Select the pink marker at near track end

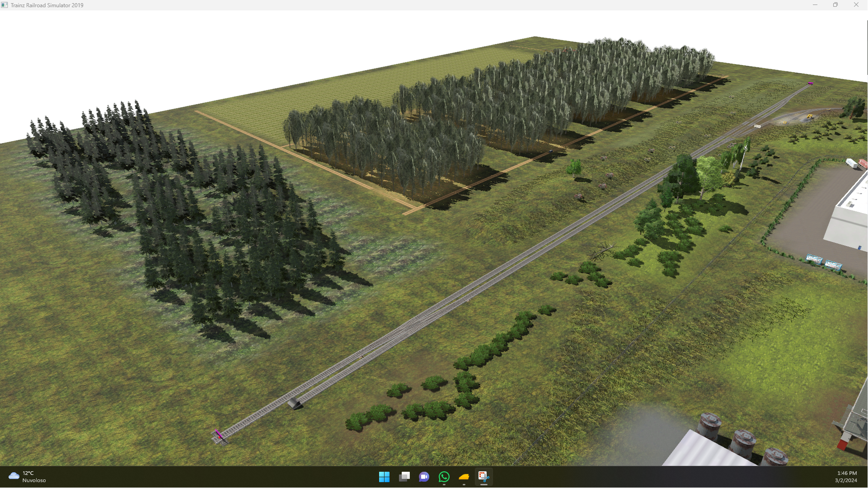219,435
